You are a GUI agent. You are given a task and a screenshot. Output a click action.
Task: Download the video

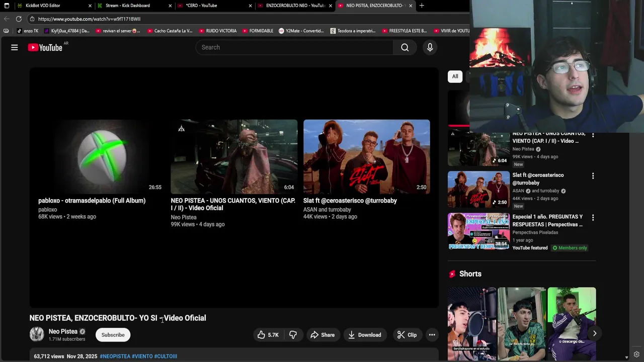(x=365, y=335)
